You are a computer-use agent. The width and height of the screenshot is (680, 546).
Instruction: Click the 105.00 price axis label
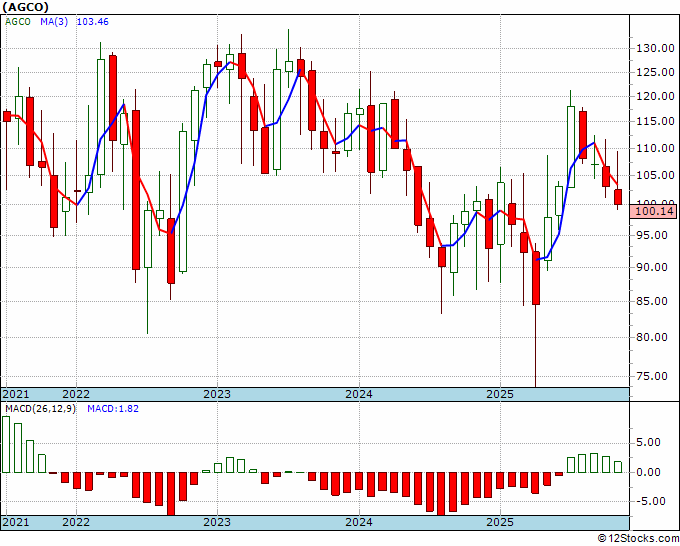(655, 175)
